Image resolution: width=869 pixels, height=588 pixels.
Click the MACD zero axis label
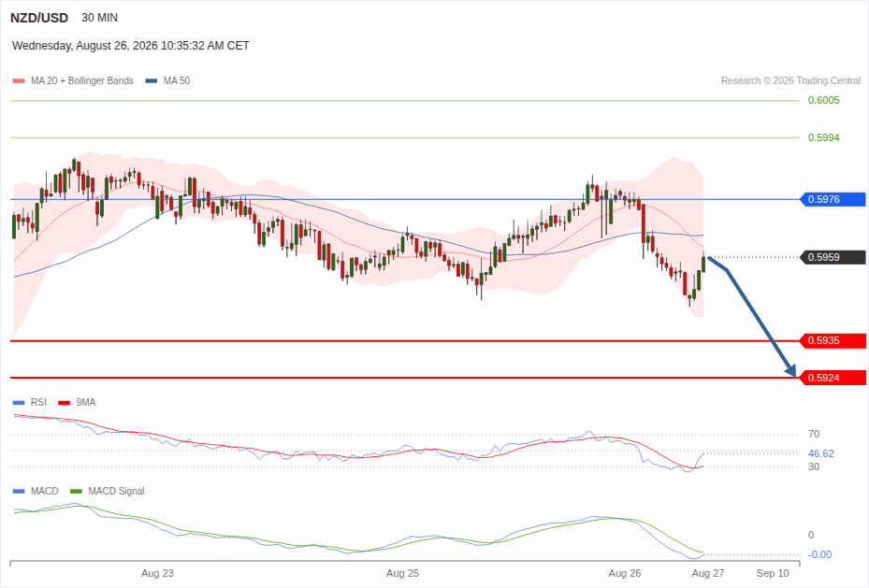[x=811, y=535]
